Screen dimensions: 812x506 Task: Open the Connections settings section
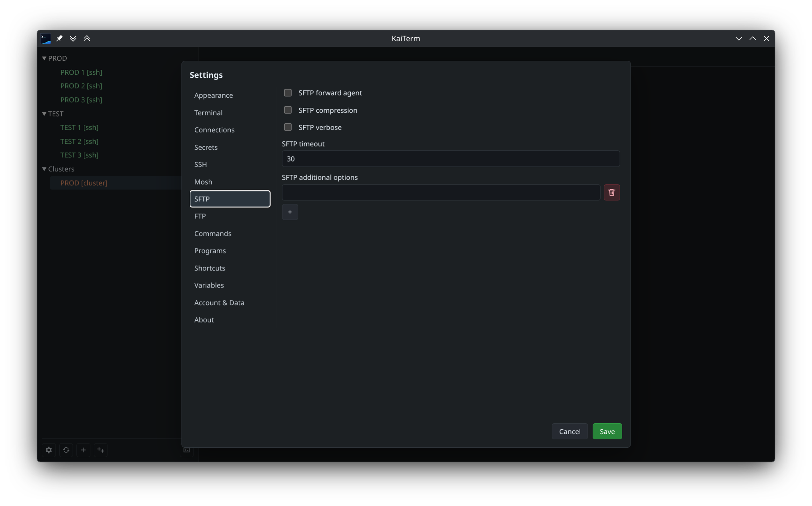pyautogui.click(x=230, y=130)
